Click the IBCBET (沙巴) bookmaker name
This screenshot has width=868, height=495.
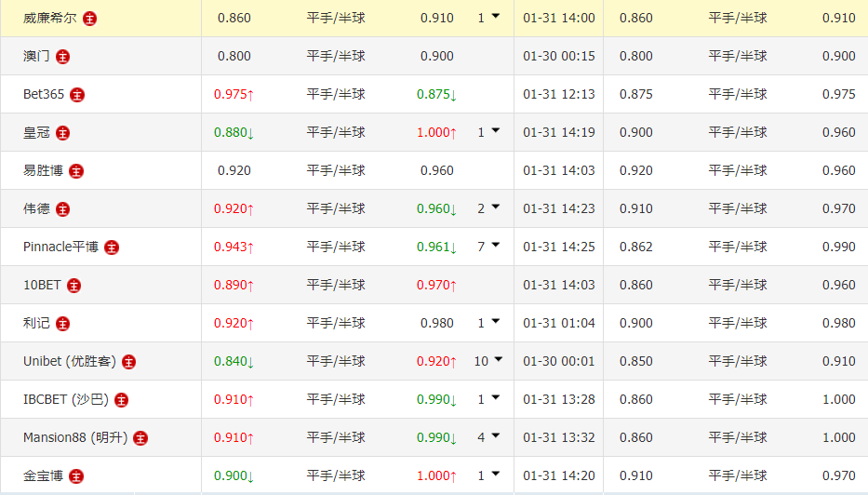pos(66,399)
